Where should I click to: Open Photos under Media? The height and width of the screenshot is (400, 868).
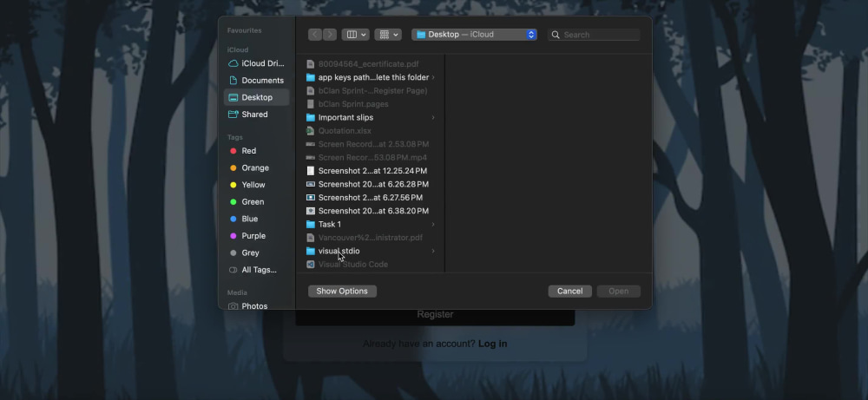pos(256,306)
